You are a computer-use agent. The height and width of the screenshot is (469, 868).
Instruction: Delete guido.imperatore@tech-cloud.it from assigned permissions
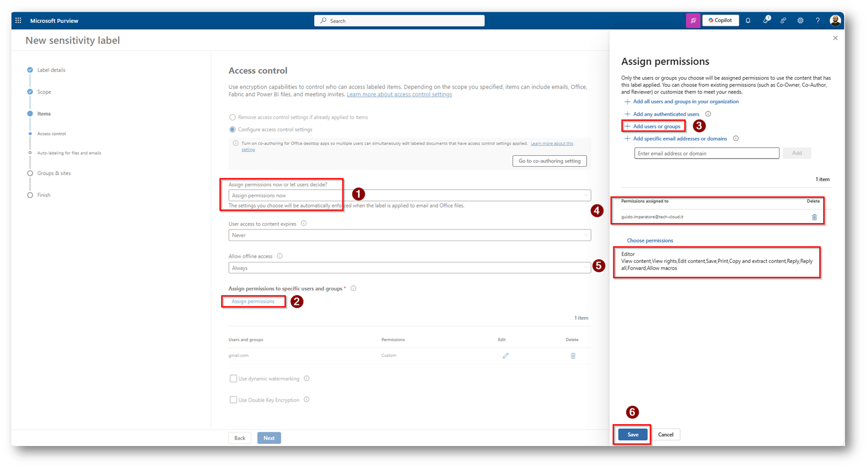[814, 217]
